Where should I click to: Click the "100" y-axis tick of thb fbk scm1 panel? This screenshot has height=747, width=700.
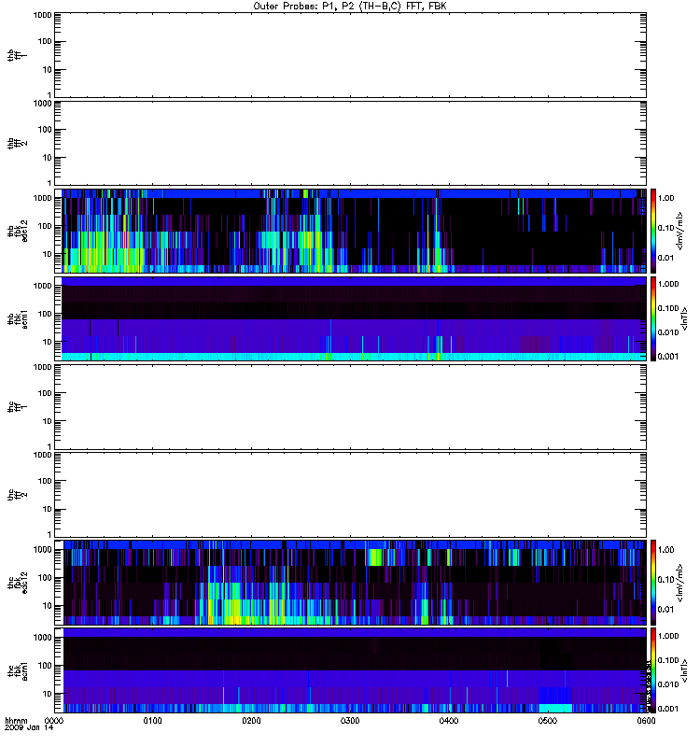point(45,314)
